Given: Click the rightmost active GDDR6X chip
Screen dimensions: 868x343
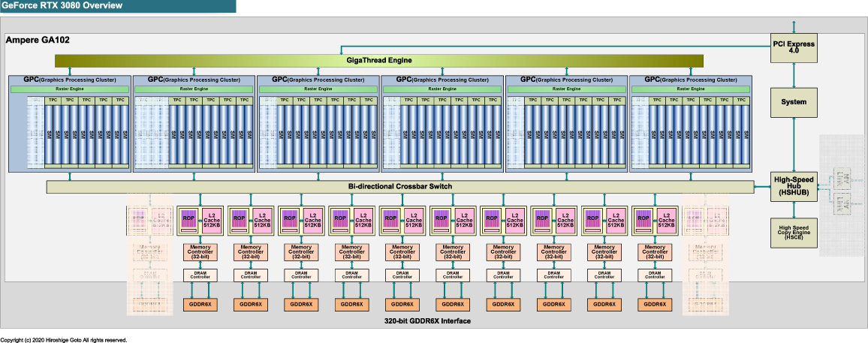Looking at the screenshot, I should click(655, 304).
